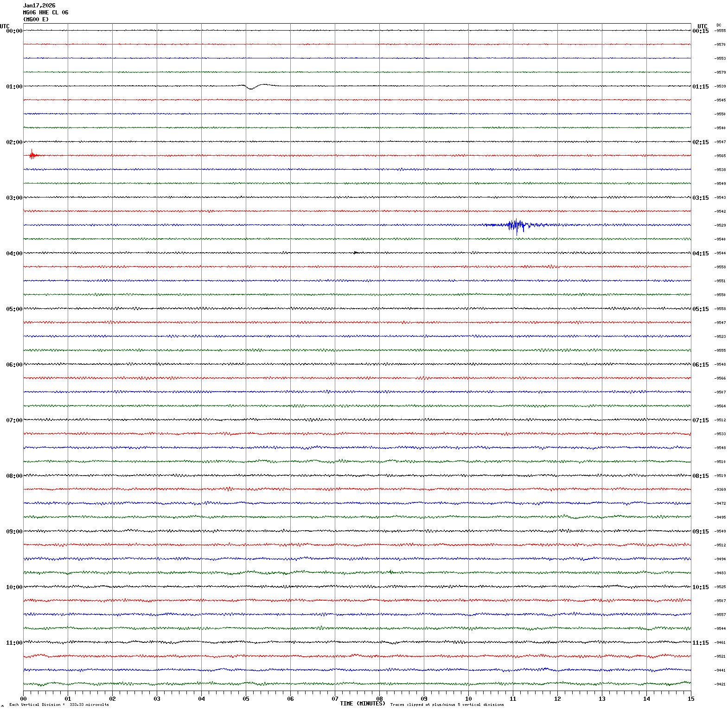The height and width of the screenshot is (711, 728).
Task: Click the -9555 DC offset value
Action: 720,31
